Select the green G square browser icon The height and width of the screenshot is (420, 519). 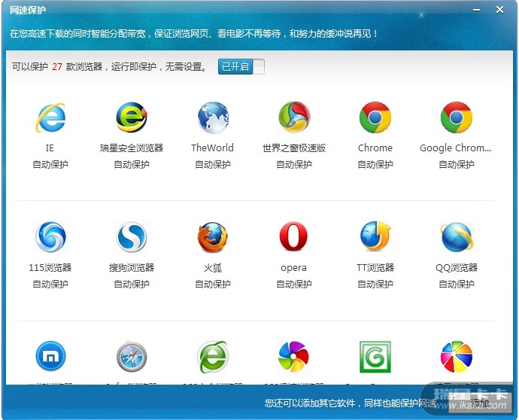point(375,357)
